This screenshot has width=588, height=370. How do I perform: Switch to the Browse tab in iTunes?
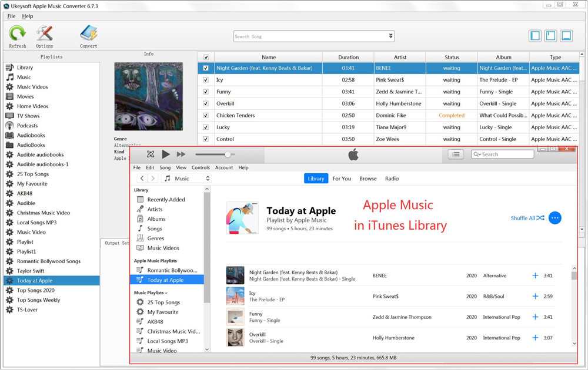tap(368, 179)
